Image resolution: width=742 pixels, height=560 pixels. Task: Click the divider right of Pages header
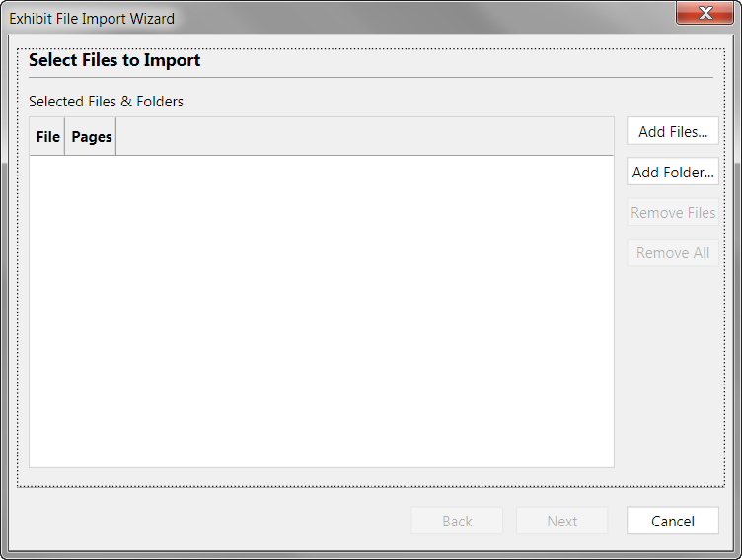point(116,137)
